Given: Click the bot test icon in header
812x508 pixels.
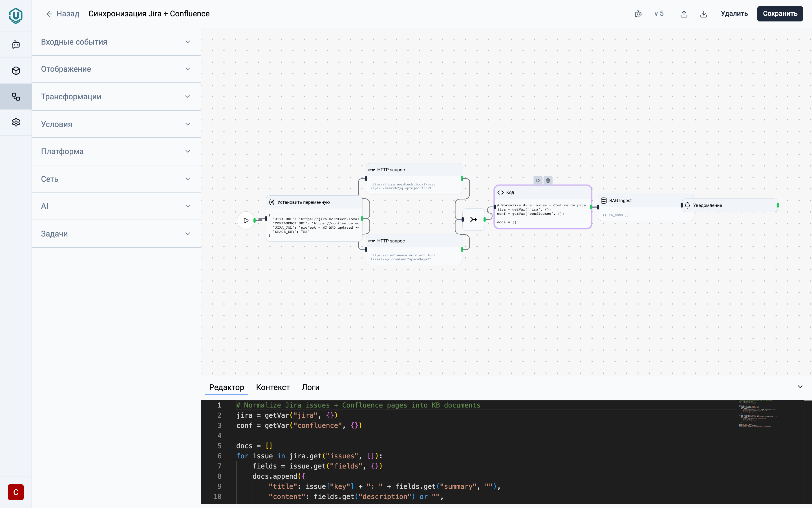Looking at the screenshot, I should [638, 14].
